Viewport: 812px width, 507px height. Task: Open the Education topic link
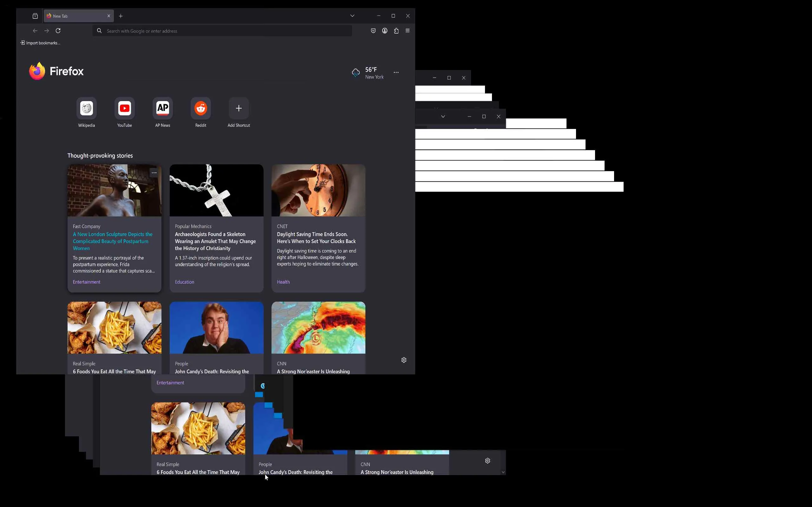coord(184,282)
